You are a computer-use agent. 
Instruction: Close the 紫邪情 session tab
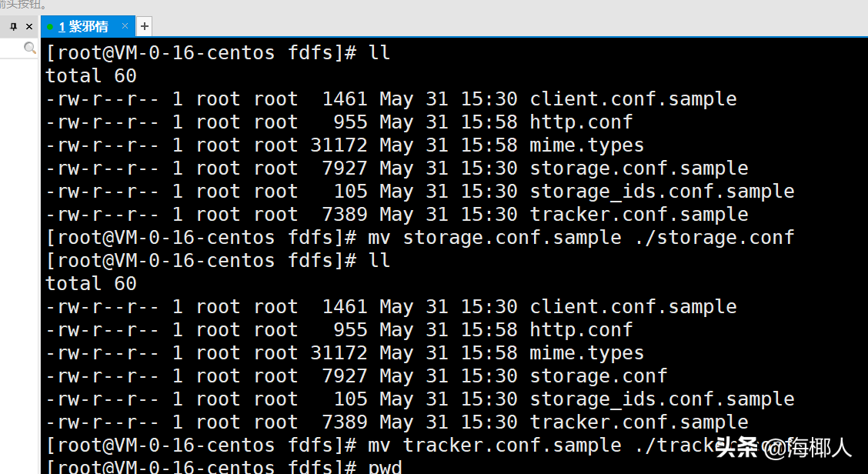[125, 26]
